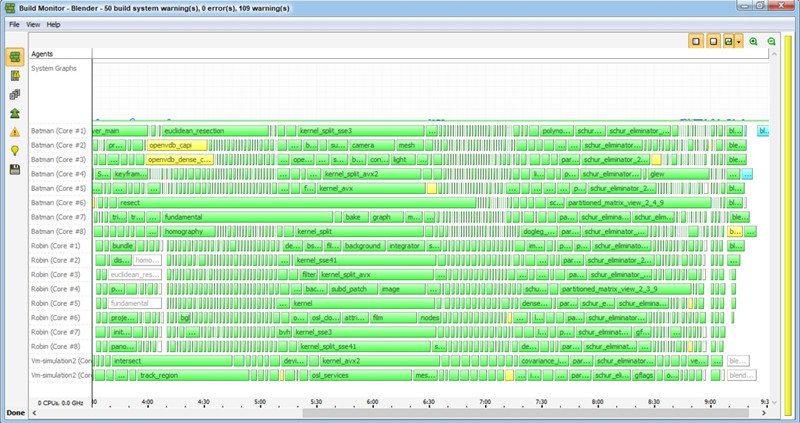800x423 pixels.
Task: Open the dropdown arrow next to the toolbar toggles
Action: [738, 41]
